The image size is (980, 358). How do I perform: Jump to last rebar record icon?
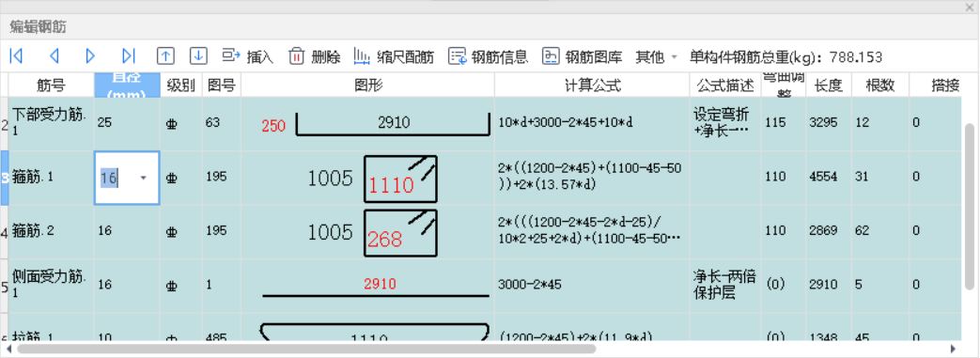128,56
